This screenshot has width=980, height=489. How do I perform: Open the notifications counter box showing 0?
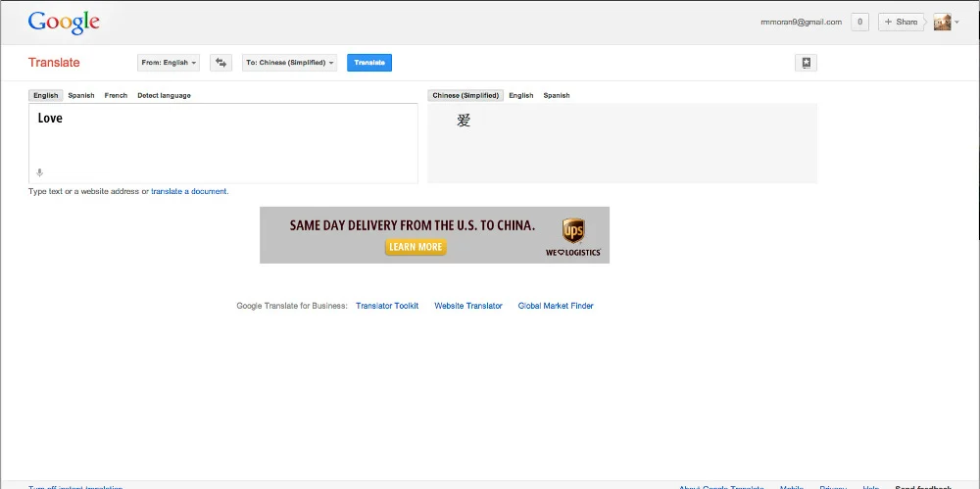[860, 22]
